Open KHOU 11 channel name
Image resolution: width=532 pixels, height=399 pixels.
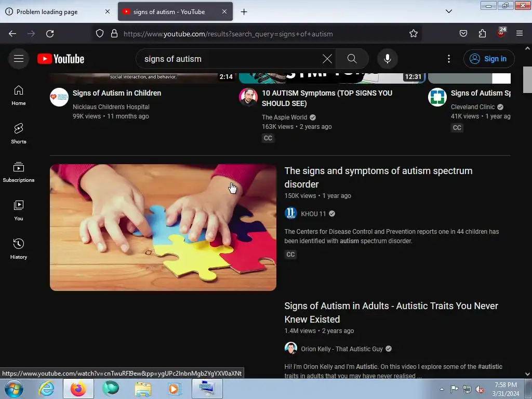point(313,214)
